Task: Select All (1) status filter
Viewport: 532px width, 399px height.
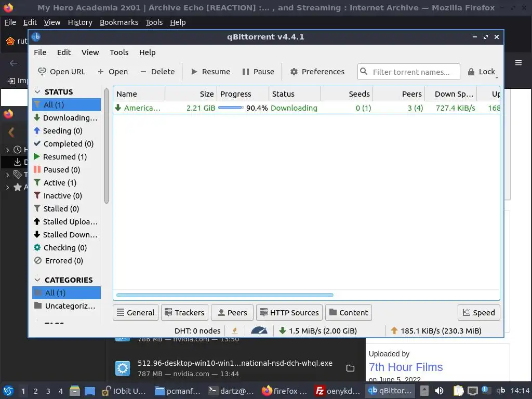Action: pyautogui.click(x=66, y=104)
